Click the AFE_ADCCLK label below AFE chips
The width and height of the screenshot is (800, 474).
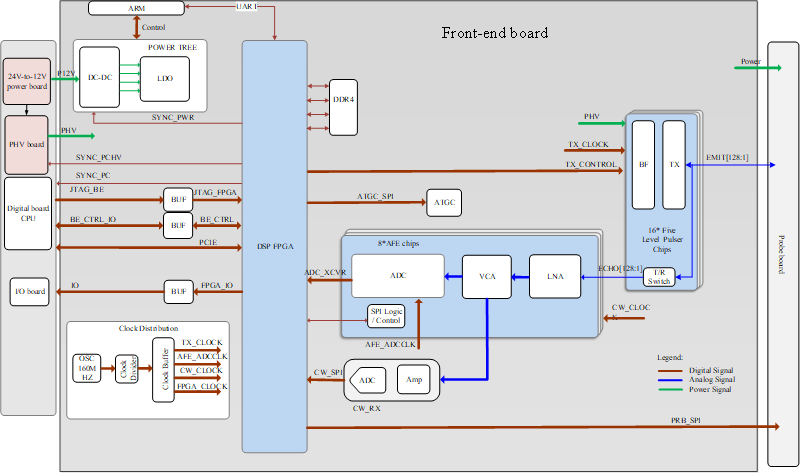tap(390, 345)
